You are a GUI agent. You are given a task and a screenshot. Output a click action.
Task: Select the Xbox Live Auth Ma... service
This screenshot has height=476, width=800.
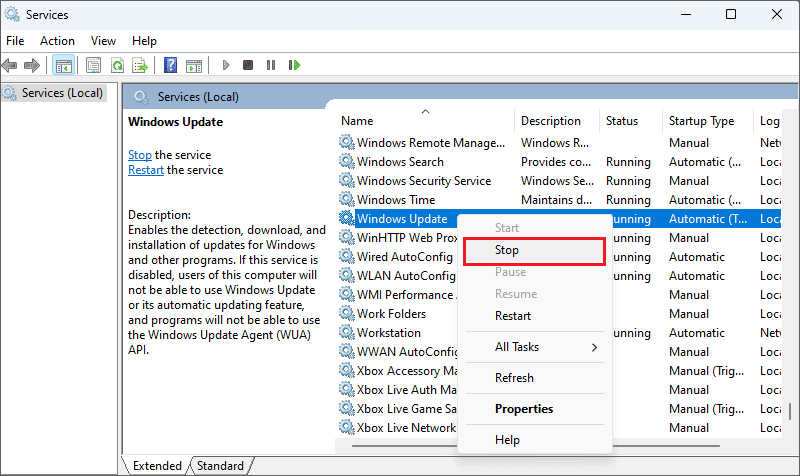pos(407,390)
